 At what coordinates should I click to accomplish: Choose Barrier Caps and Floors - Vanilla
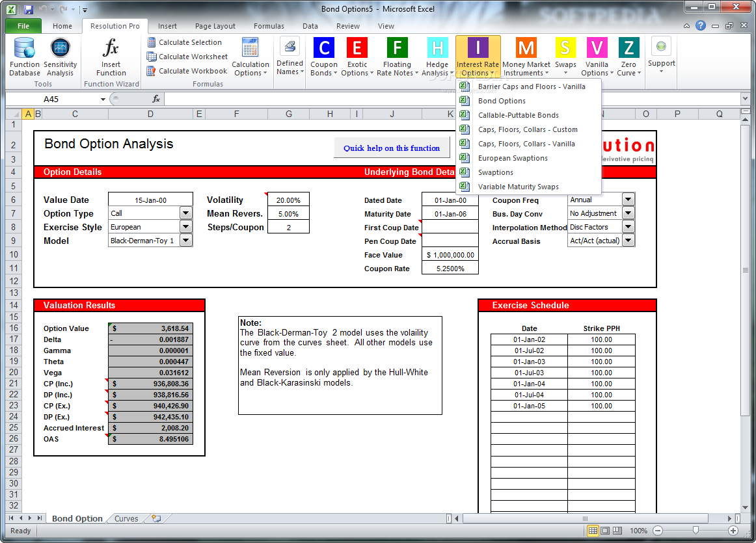pos(528,86)
